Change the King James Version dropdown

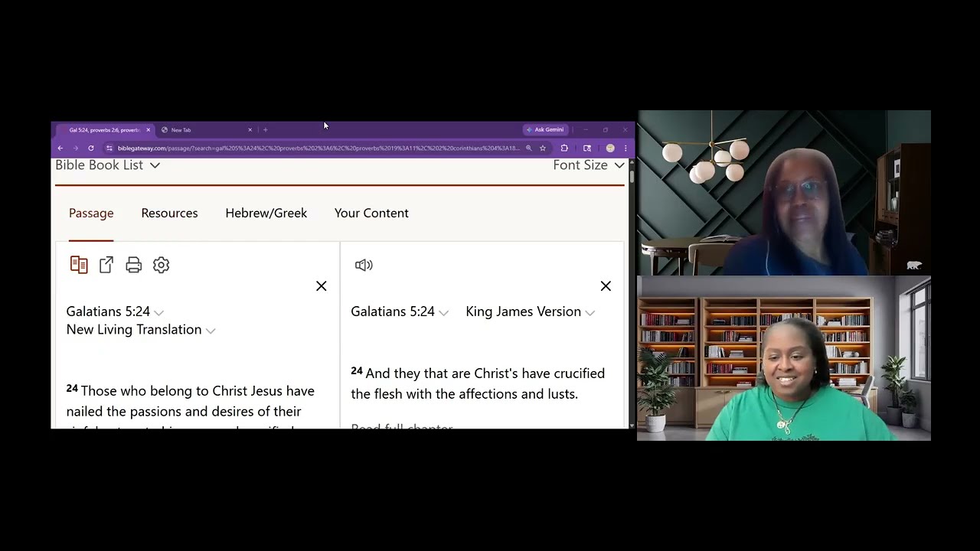click(x=530, y=311)
